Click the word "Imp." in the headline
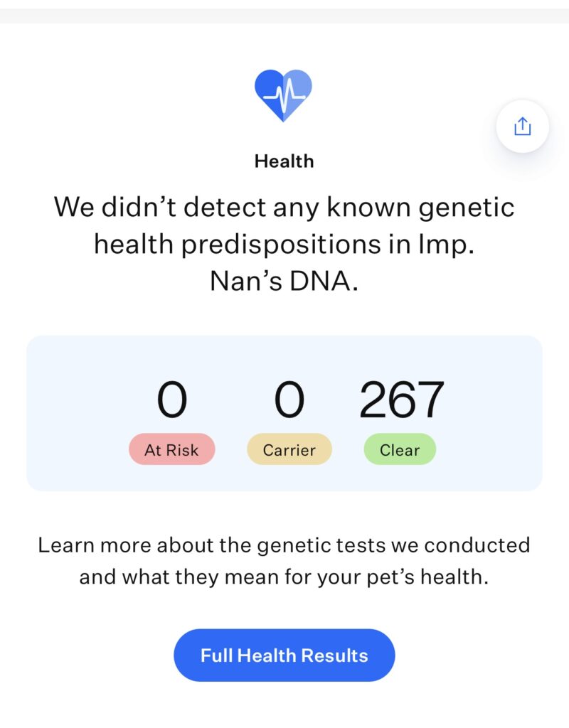This screenshot has height=728, width=569. tap(451, 244)
